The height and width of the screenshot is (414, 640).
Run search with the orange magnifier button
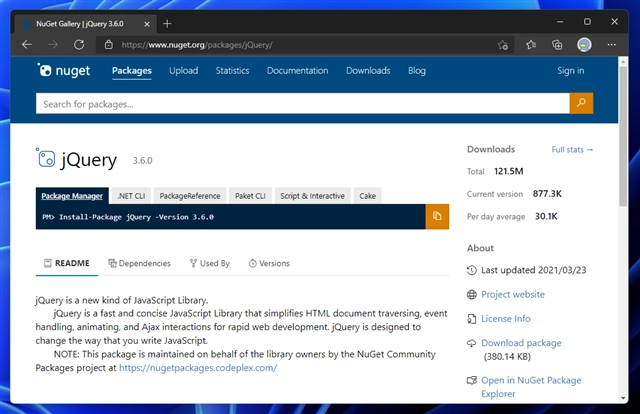click(581, 103)
